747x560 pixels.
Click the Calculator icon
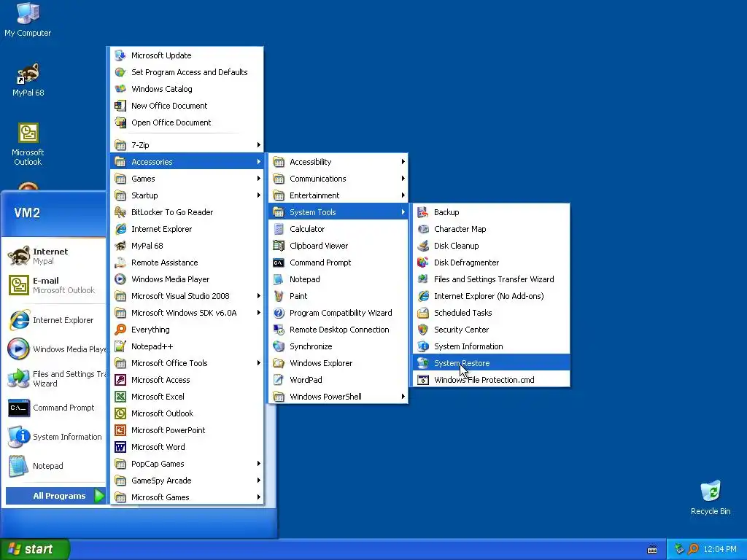279,229
